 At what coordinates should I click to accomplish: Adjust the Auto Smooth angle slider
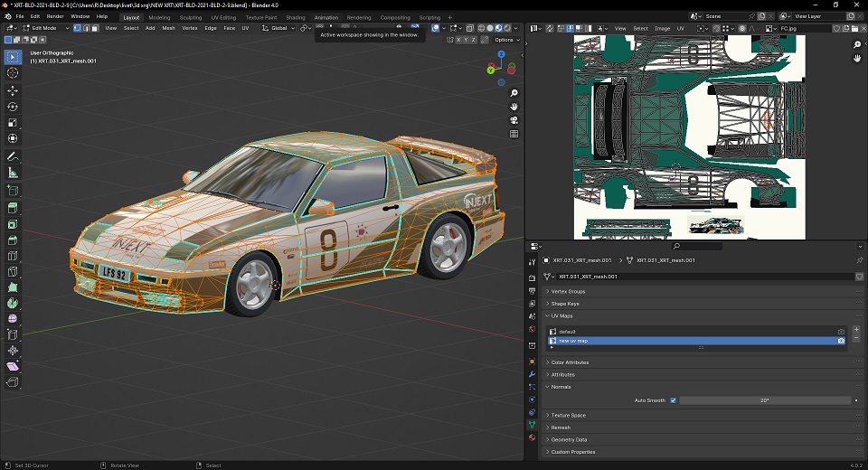click(x=764, y=399)
